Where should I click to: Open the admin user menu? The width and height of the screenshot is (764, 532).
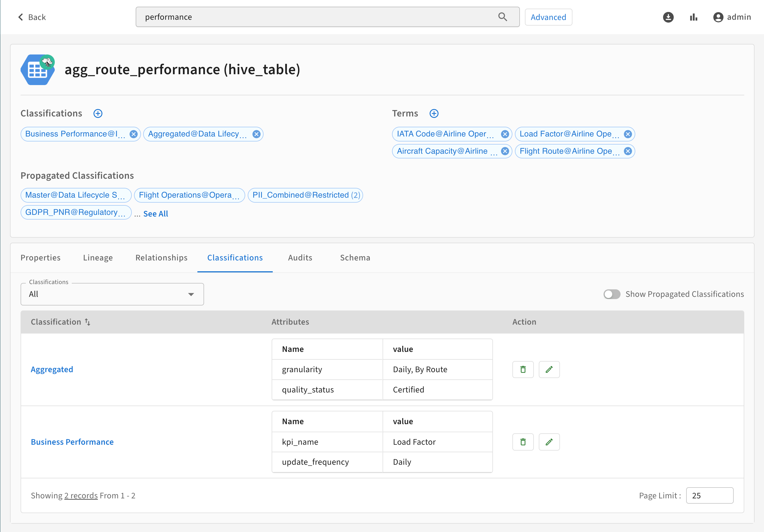[x=732, y=17]
